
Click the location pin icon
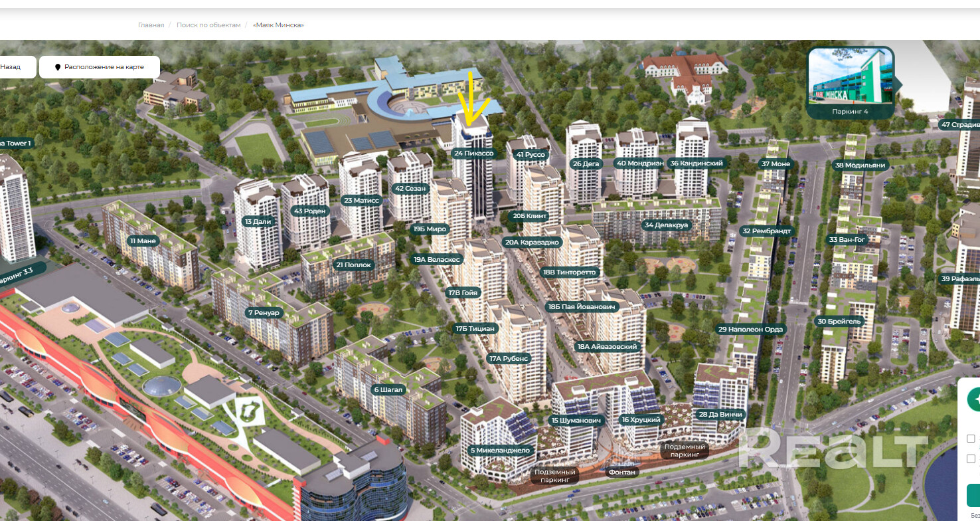[x=58, y=67]
